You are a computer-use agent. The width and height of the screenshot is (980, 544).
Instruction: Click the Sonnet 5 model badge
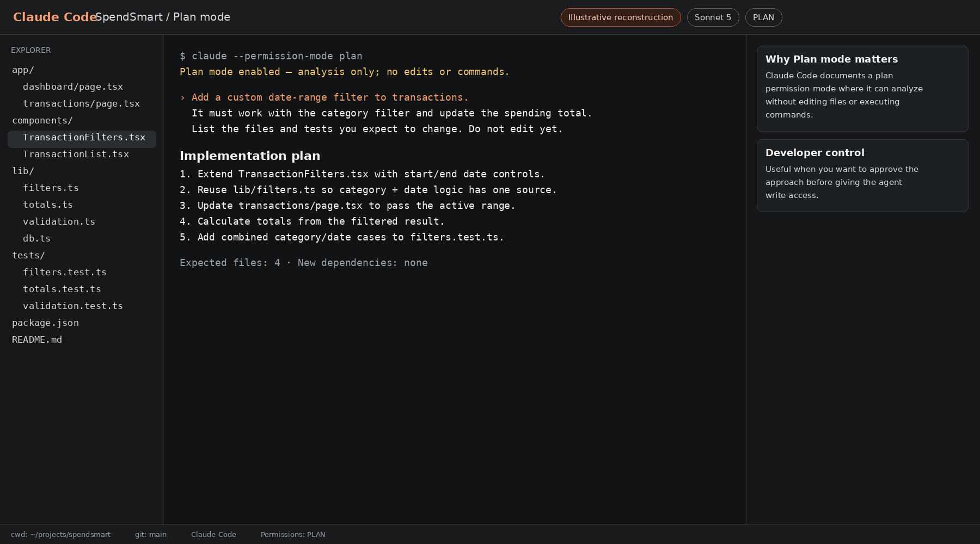(x=713, y=17)
